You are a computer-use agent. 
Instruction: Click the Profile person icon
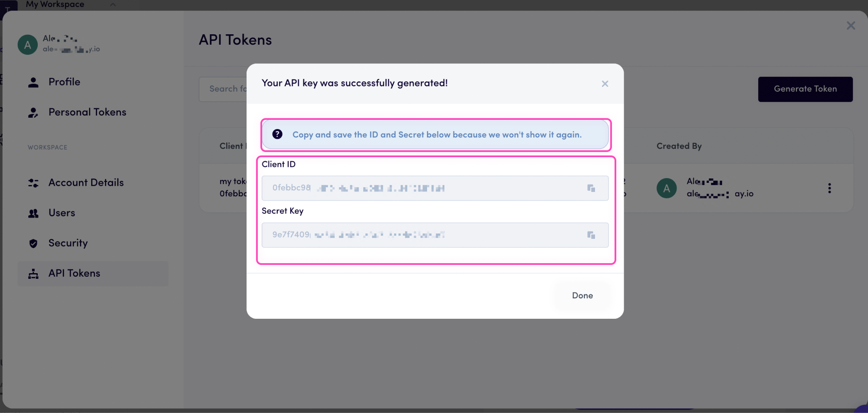point(33,82)
